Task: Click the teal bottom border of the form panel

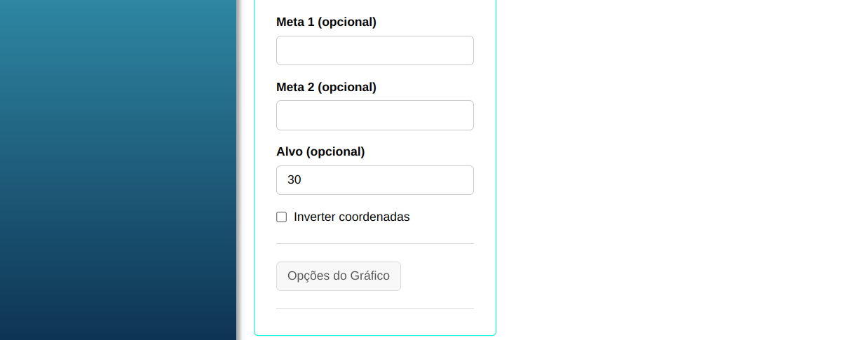Action: click(x=374, y=335)
